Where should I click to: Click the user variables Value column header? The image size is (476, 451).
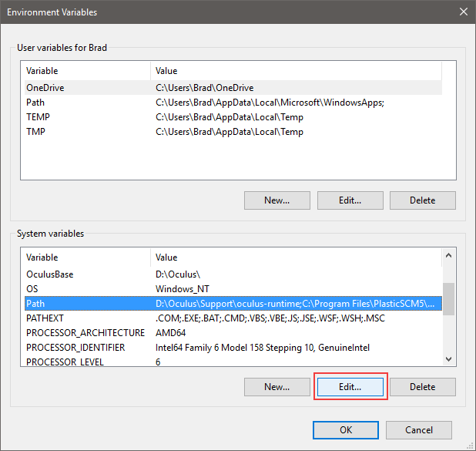coord(296,71)
